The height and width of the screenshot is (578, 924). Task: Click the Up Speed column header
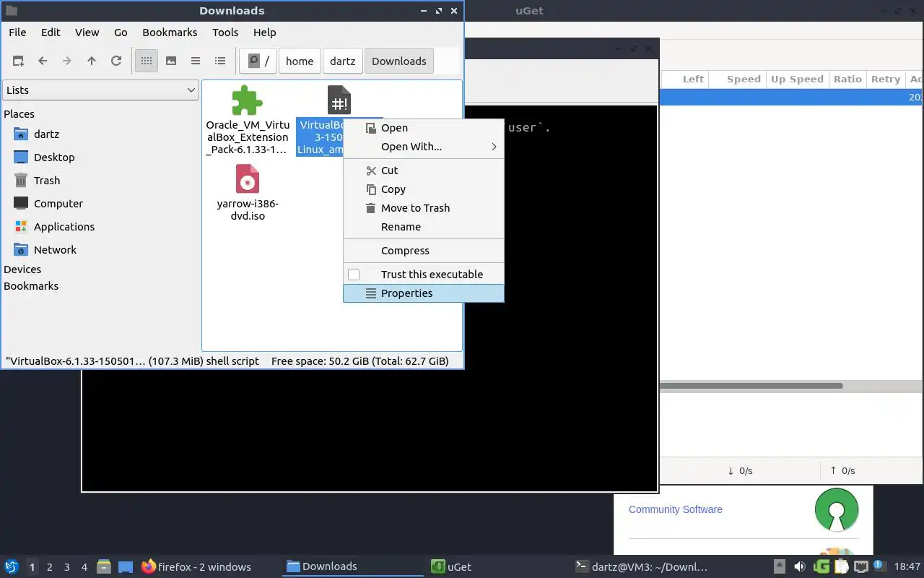click(x=797, y=79)
